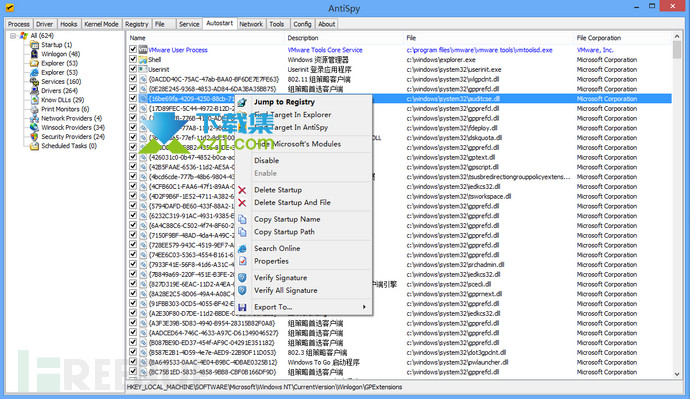Toggle checkbox for {0ACDD40C-7SAC entry
The height and width of the screenshot is (399, 690).
click(133, 78)
